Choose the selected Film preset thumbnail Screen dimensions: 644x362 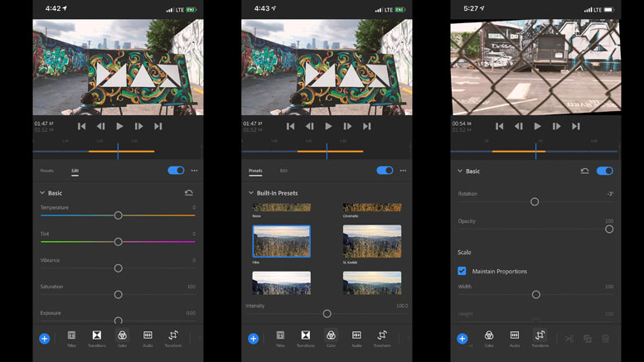(x=281, y=241)
